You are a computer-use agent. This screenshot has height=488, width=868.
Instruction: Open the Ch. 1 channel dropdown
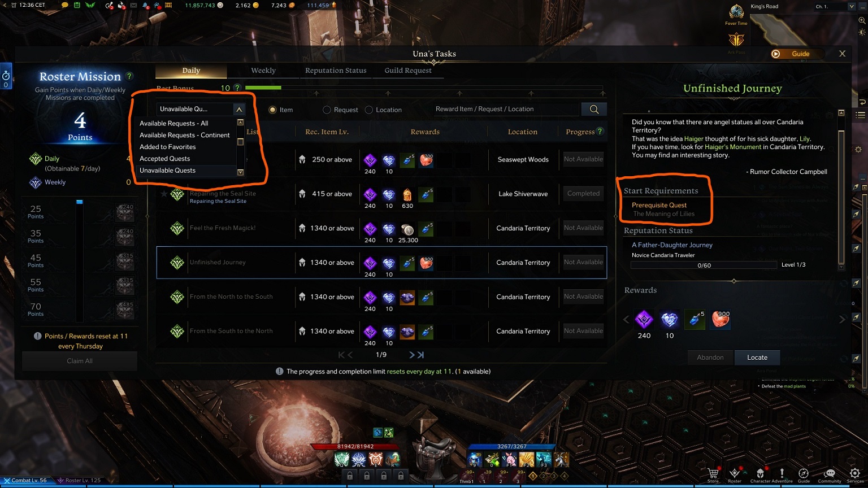click(834, 6)
